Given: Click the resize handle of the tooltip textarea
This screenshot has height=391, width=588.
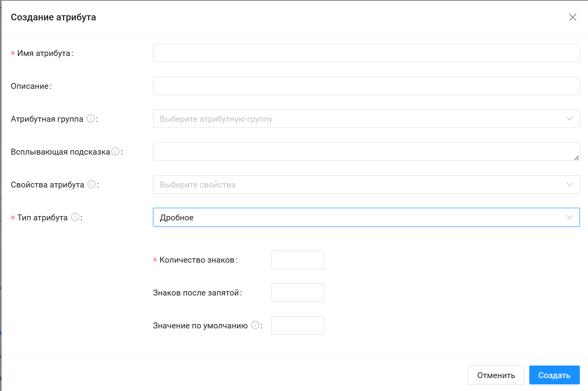Looking at the screenshot, I should (576, 158).
